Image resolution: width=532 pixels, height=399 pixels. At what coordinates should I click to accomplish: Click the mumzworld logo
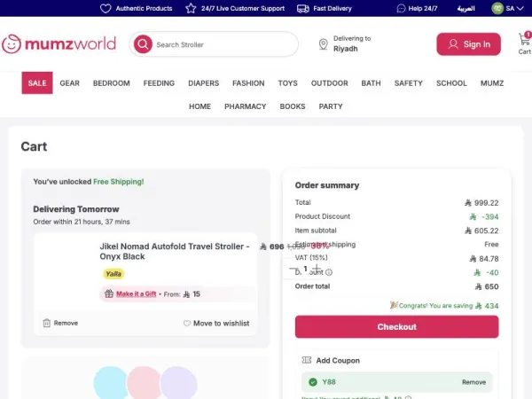(x=59, y=43)
